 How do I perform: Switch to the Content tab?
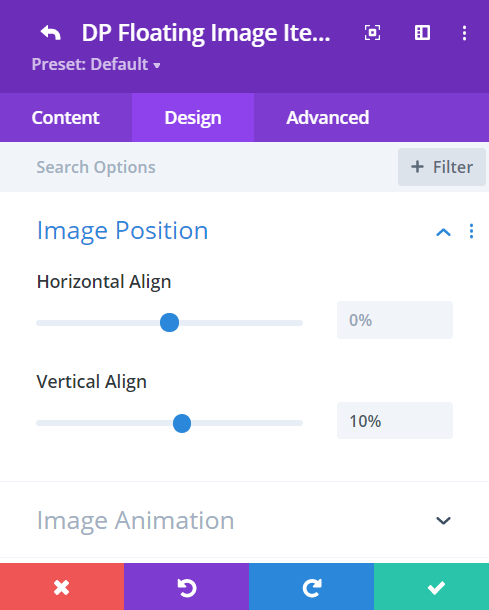pos(65,117)
